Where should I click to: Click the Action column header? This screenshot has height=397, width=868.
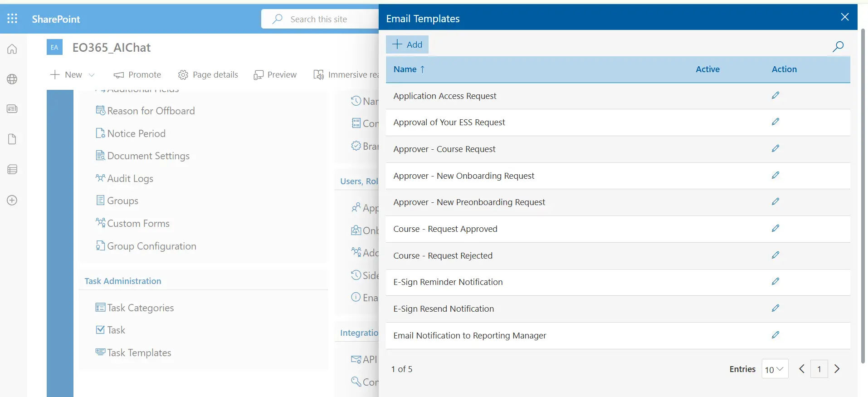pos(784,69)
